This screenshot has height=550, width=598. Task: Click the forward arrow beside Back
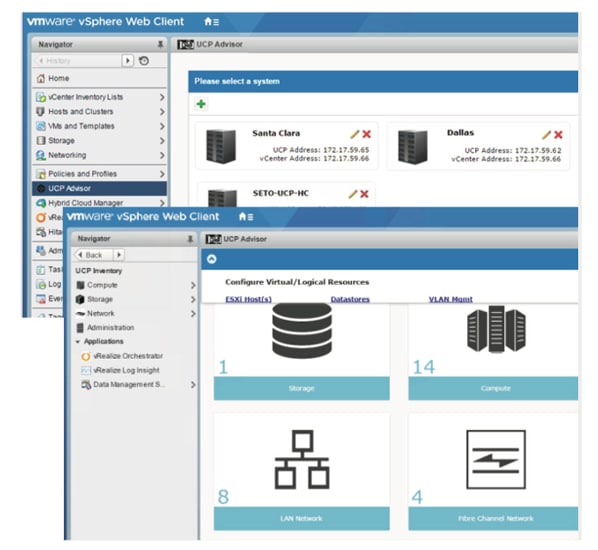point(119,255)
